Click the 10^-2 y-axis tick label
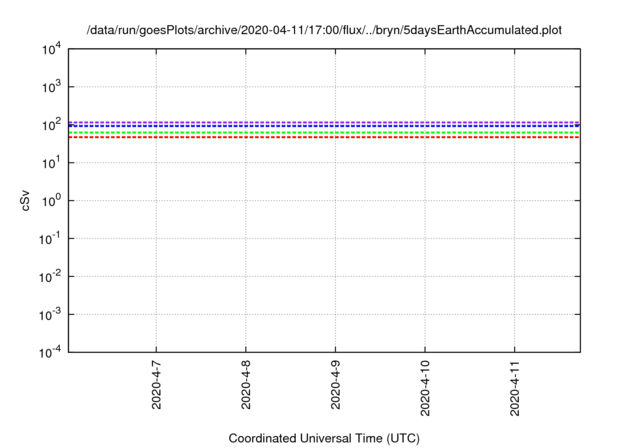Viewport: 640px width, 448px height. pos(50,277)
